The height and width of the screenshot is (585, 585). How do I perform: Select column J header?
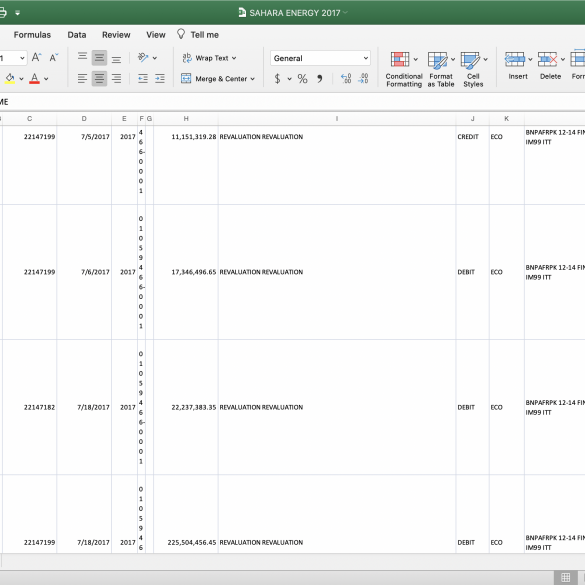pyautogui.click(x=472, y=119)
